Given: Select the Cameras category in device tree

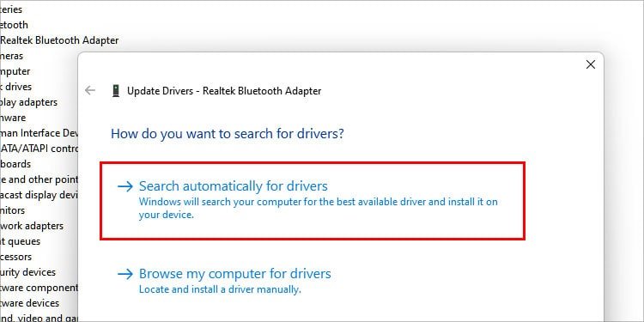Looking at the screenshot, I should point(11,56).
